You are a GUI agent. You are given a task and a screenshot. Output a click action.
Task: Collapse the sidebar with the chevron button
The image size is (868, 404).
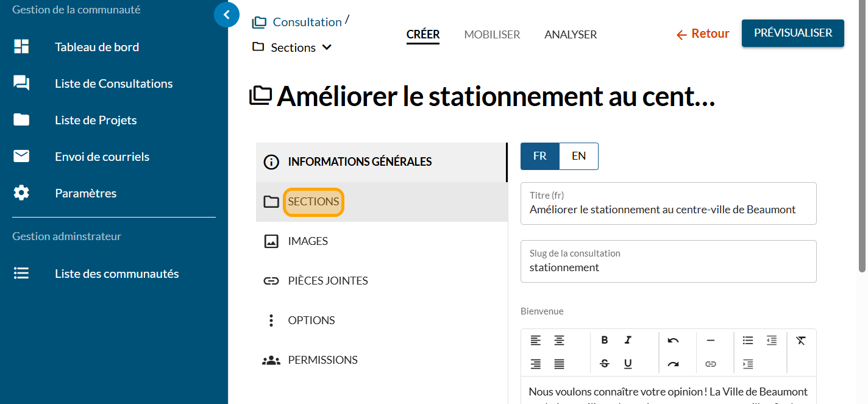pos(227,15)
